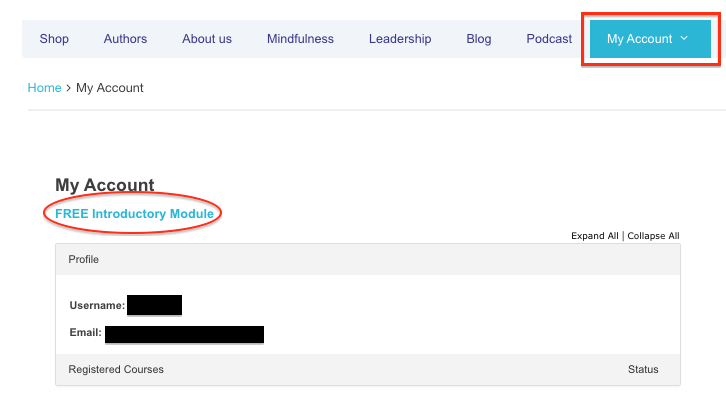Viewport: 726px width, 406px height.
Task: Click My Account breadcrumb text
Action: [110, 88]
